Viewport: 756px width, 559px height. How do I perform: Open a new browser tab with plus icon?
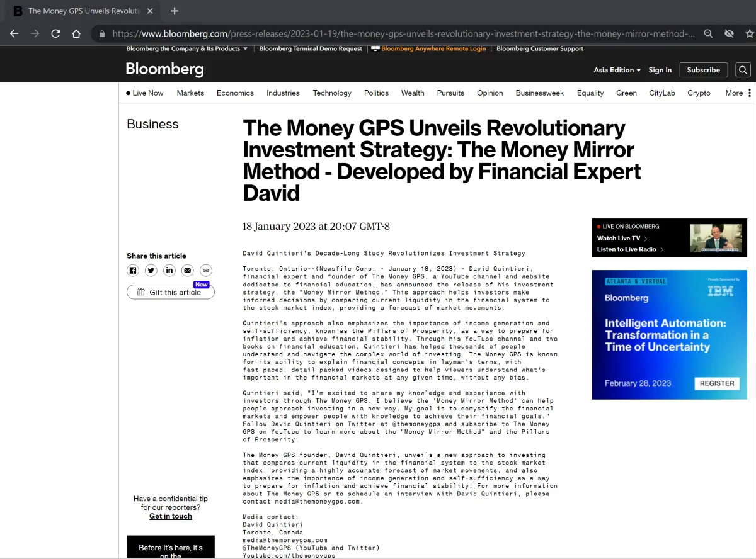175,11
